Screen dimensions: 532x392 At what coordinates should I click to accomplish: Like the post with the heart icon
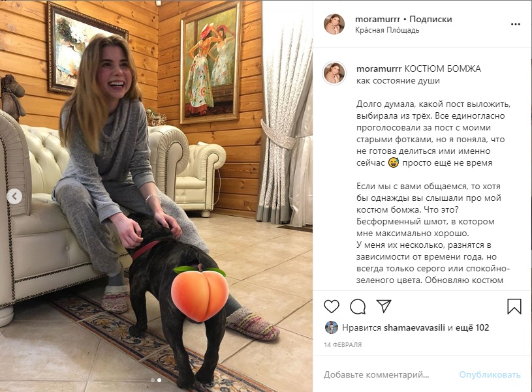pyautogui.click(x=332, y=307)
